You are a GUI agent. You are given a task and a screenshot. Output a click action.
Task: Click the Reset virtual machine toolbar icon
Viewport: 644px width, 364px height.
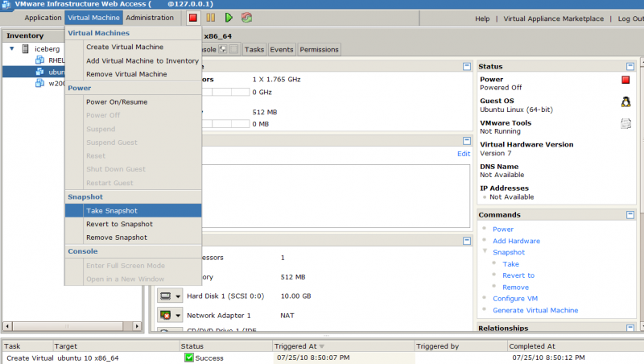pos(246,18)
